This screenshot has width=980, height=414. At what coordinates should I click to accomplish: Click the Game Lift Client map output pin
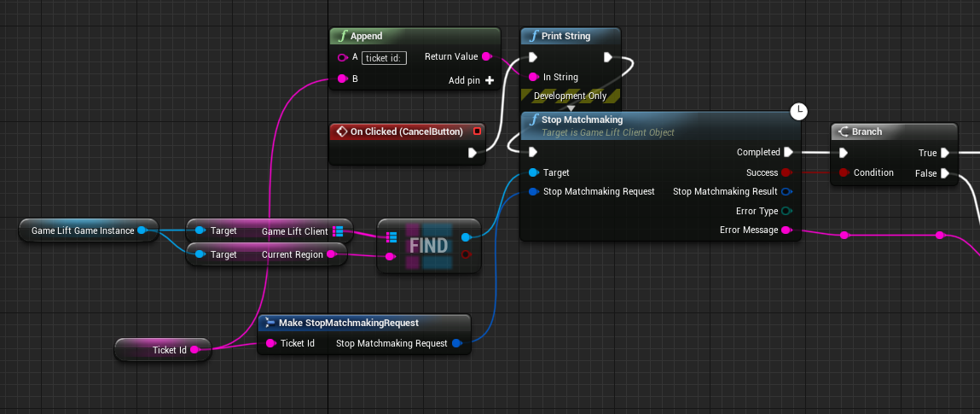click(338, 231)
